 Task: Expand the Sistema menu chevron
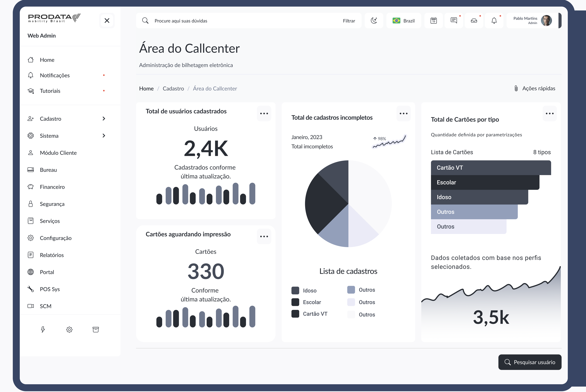[x=104, y=135]
